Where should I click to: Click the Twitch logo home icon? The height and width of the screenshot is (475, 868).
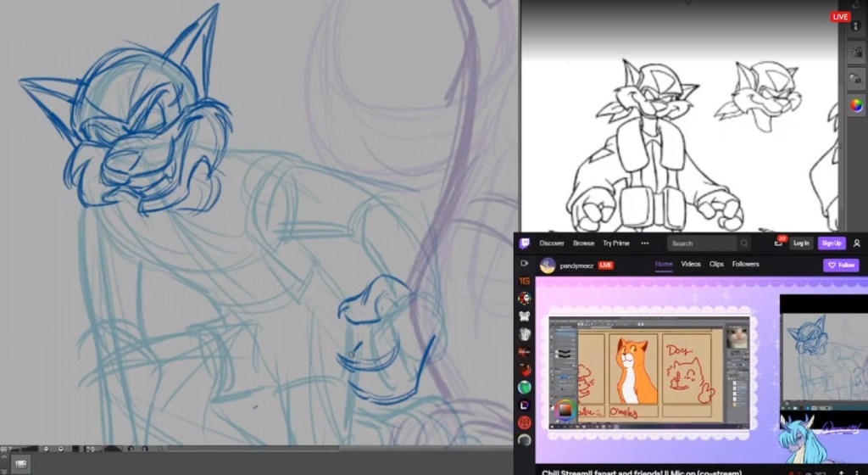click(x=525, y=243)
